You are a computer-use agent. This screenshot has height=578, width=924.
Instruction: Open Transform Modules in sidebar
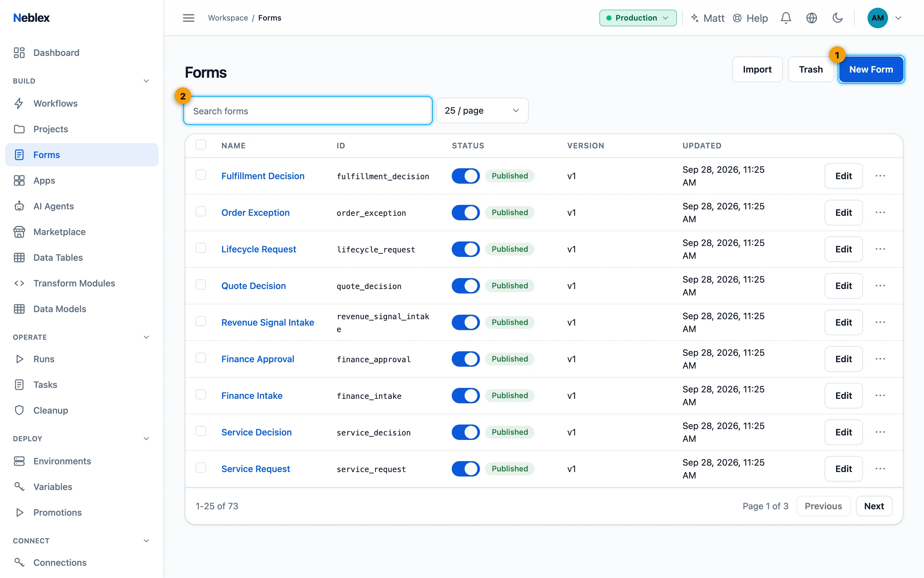82,283
